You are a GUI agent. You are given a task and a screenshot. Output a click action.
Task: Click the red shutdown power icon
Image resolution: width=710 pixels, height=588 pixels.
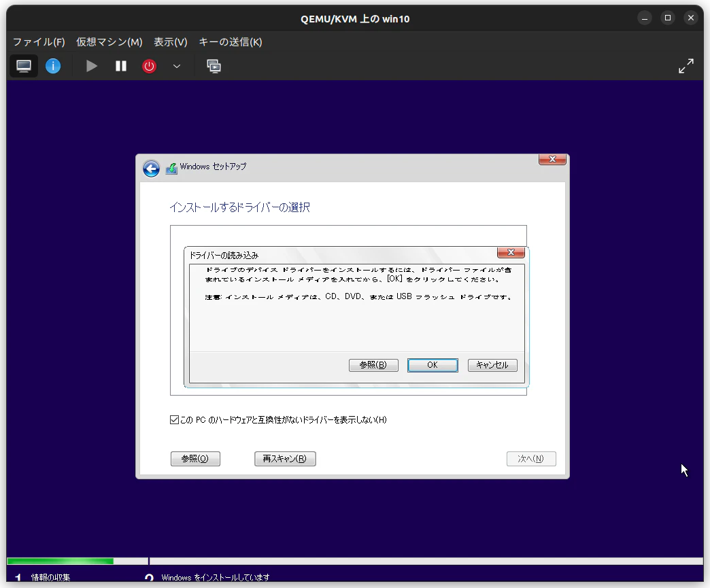149,66
